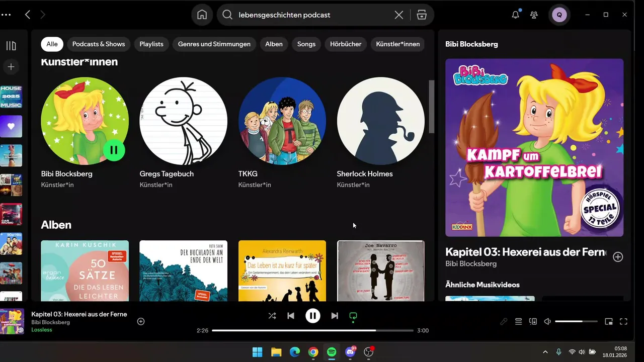
Task: Mute audio with speaker icon
Action: (547, 321)
